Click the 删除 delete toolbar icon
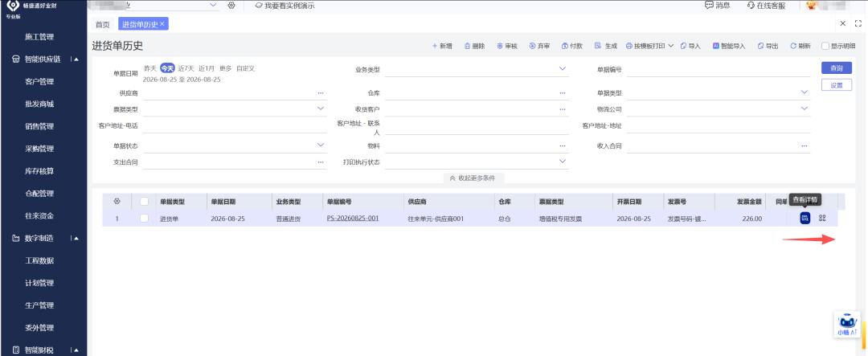Image resolution: width=868 pixels, height=356 pixels. point(467,46)
